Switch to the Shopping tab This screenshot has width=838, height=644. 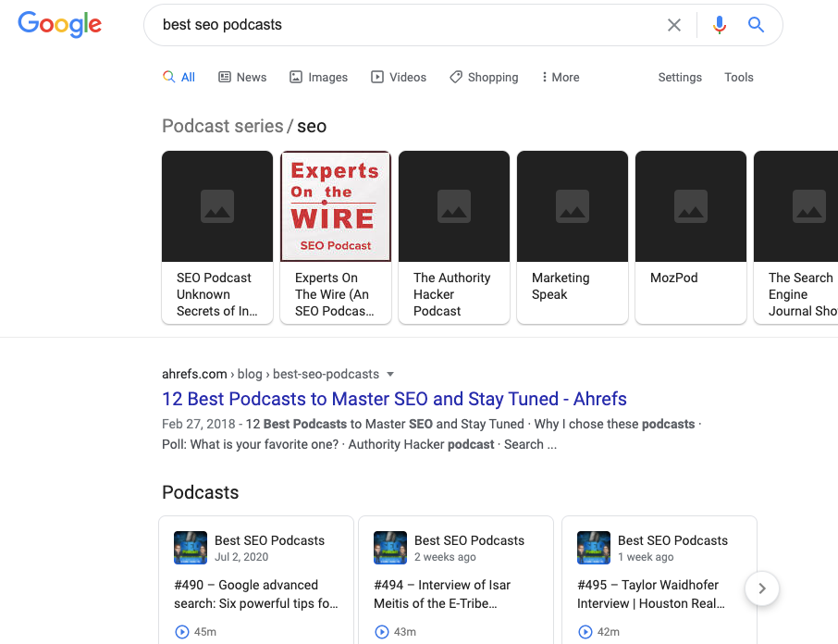[x=484, y=77]
